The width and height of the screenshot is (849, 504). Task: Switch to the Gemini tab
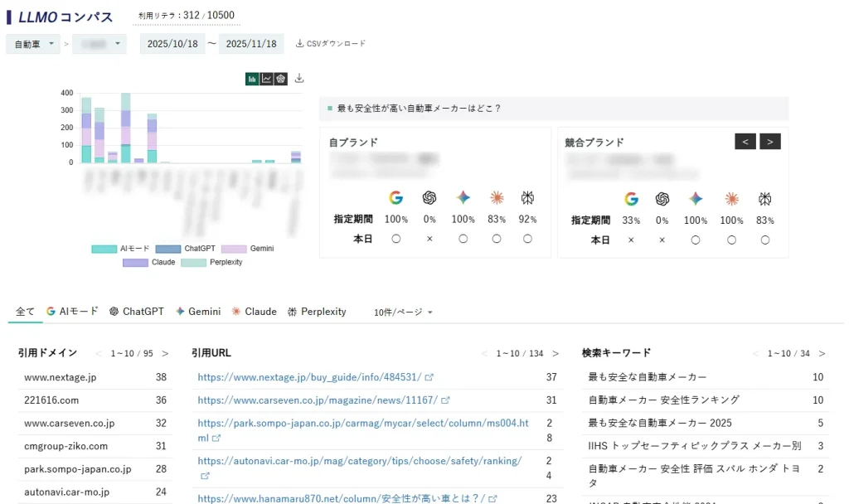click(198, 312)
